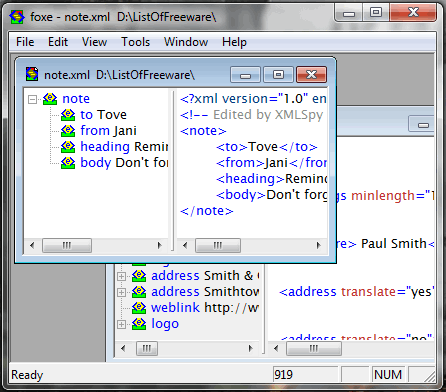Screen dimensions: 446x392
Task: Select 'from Jani' tree row
Action: tap(108, 131)
